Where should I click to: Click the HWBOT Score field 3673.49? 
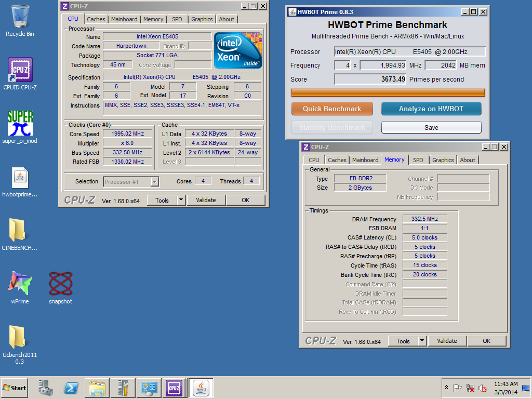tap(370, 79)
